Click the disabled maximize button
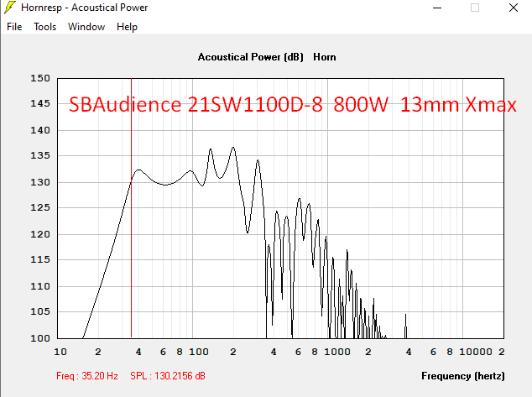The width and height of the screenshot is (532, 397). [475, 8]
